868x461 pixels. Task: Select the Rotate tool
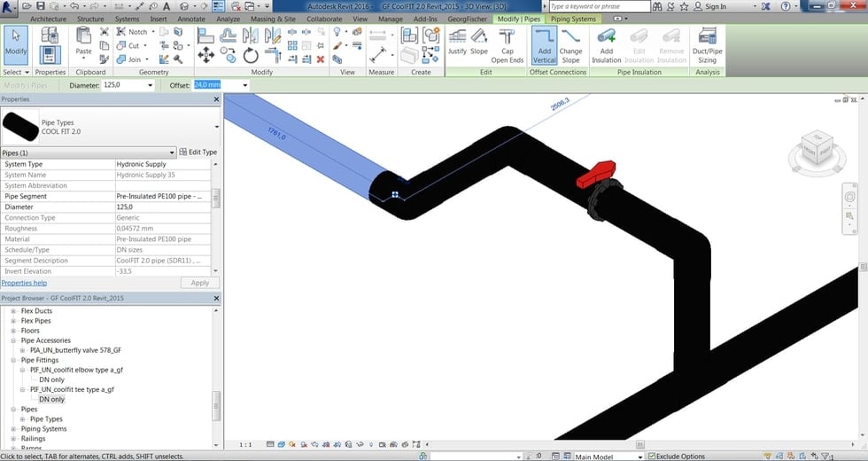click(x=251, y=55)
